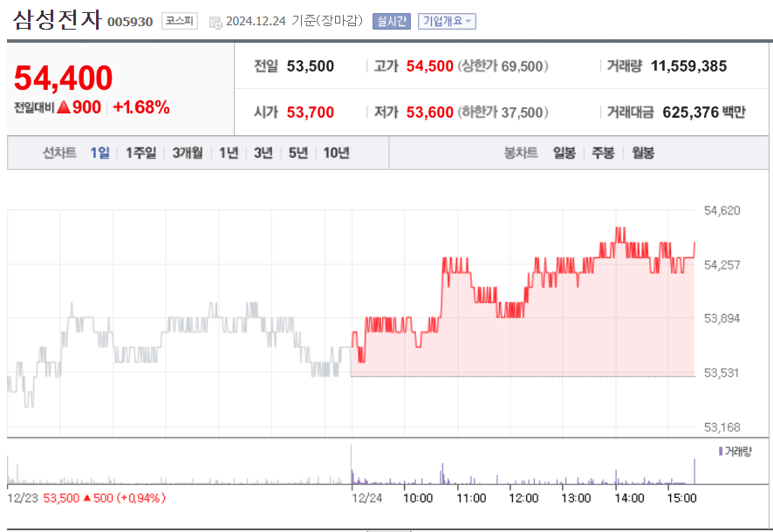Click the 거래대금 value 625,376 백만

(x=704, y=113)
